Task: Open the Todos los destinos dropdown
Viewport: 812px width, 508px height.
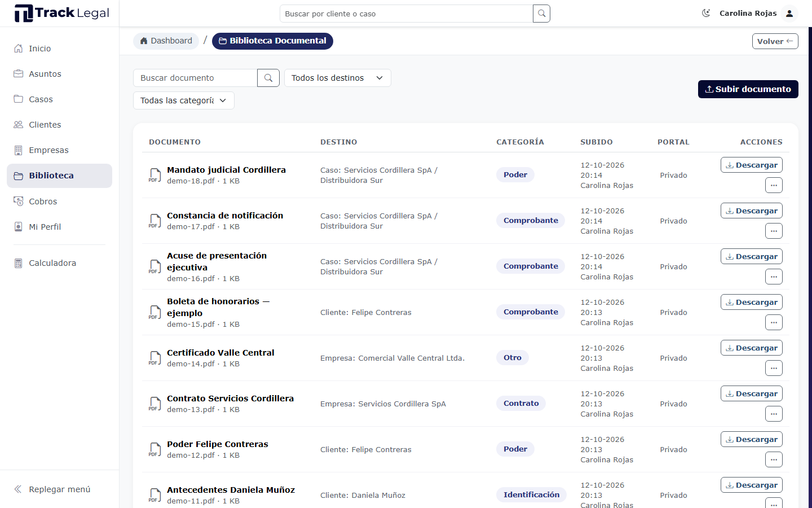Action: [337, 78]
